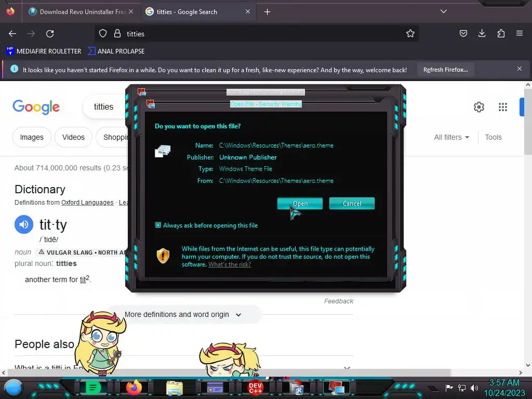This screenshot has height=399, width=532.
Task: Follow the tit definition link
Action: [x=83, y=280]
